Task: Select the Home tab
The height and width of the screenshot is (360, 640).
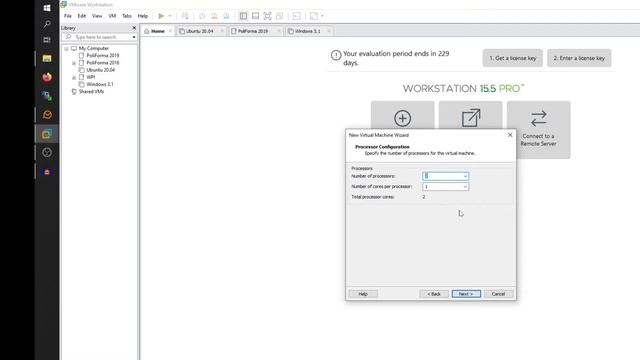Action: [158, 31]
